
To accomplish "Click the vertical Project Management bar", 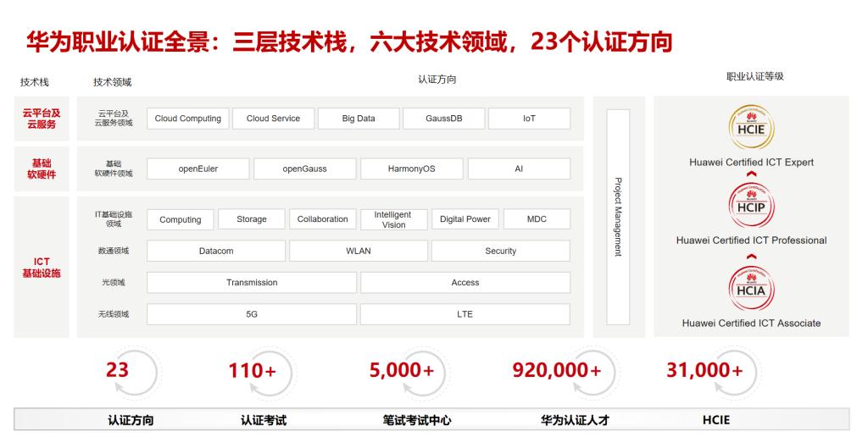I will tap(618, 217).
